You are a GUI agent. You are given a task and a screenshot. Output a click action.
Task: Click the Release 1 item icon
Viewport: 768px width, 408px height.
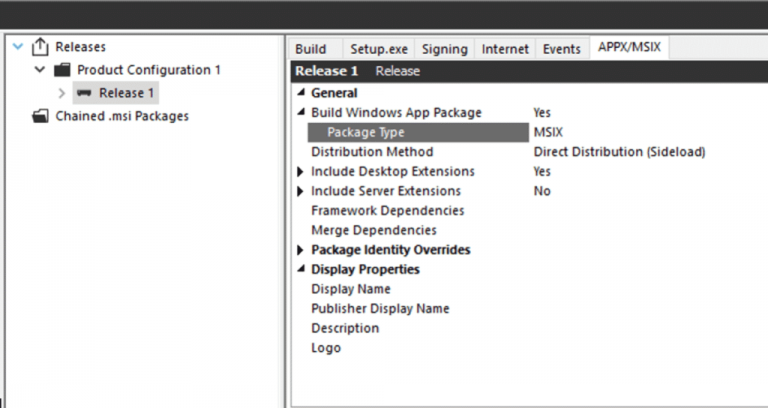[x=84, y=93]
